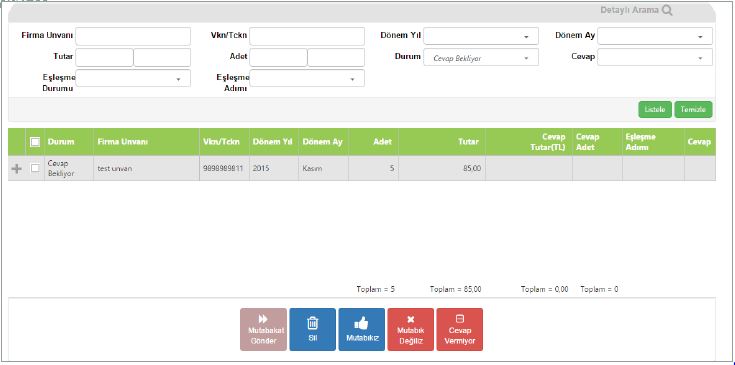Open the Eşleşme Durumu dropdown
The height and width of the screenshot is (365, 735).
133,78
